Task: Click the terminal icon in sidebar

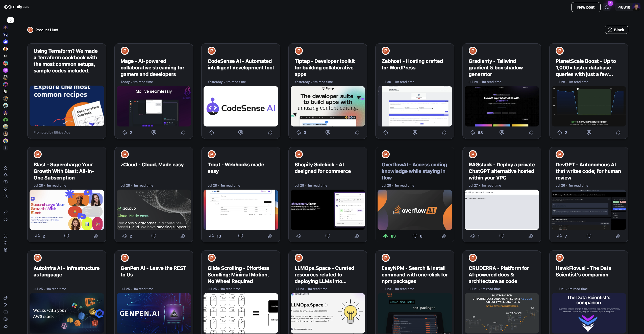Action: pyautogui.click(x=6, y=312)
